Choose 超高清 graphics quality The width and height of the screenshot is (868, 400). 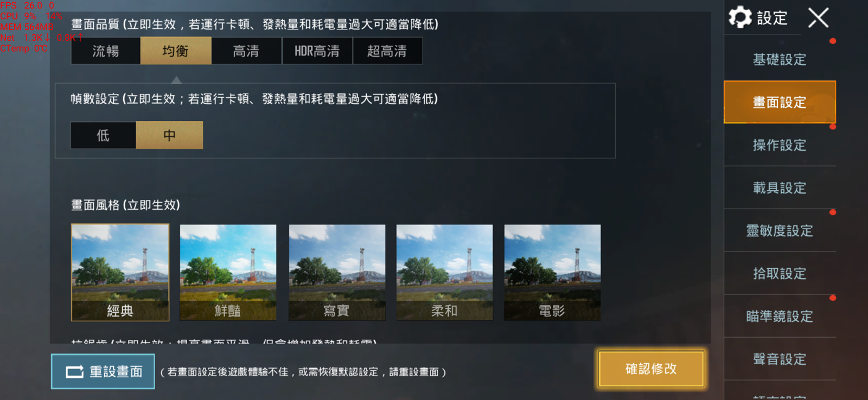point(387,51)
